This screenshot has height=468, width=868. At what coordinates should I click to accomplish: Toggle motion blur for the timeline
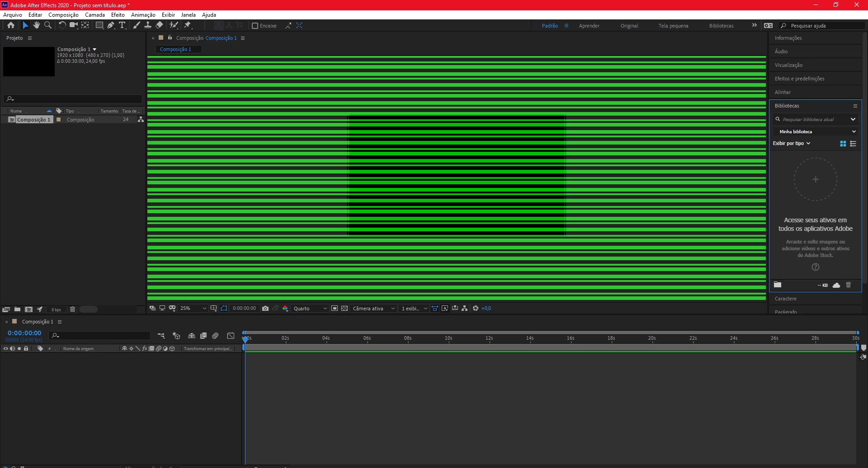tap(216, 336)
